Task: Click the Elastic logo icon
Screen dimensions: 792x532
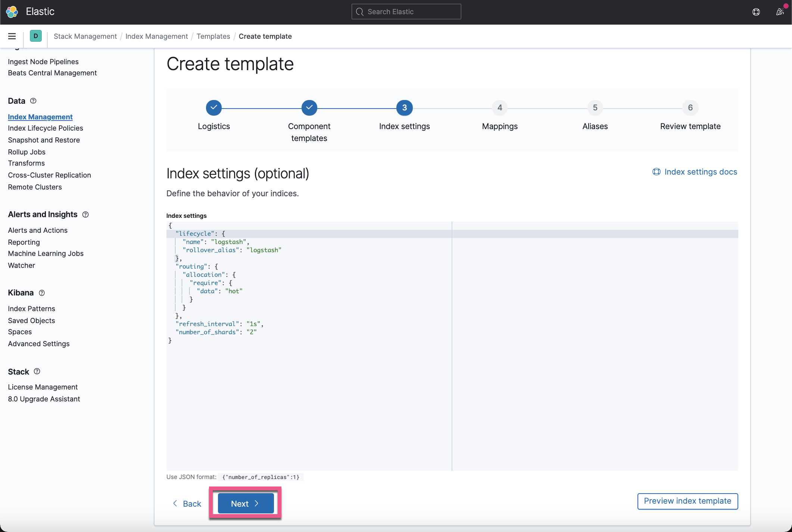Action: [x=12, y=12]
